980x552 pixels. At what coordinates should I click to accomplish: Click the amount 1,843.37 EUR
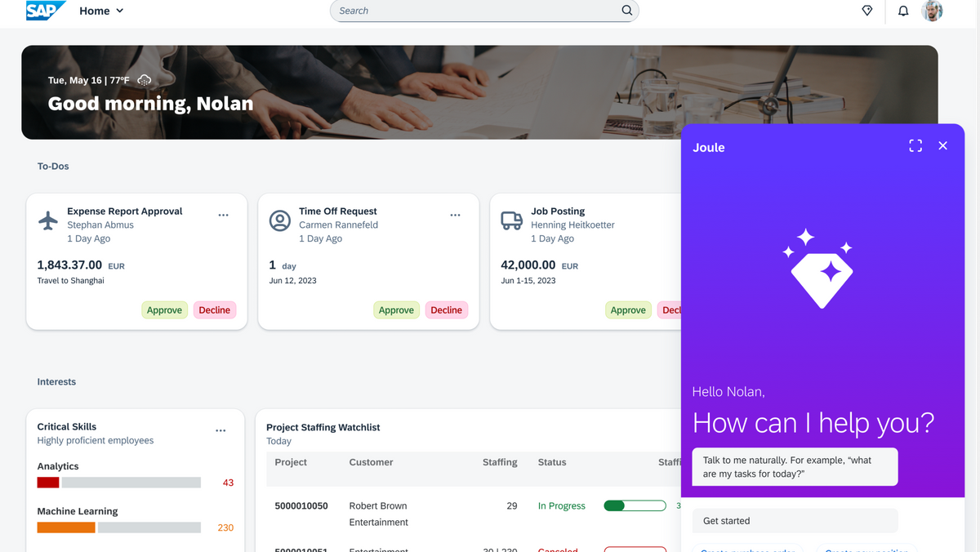(x=81, y=265)
